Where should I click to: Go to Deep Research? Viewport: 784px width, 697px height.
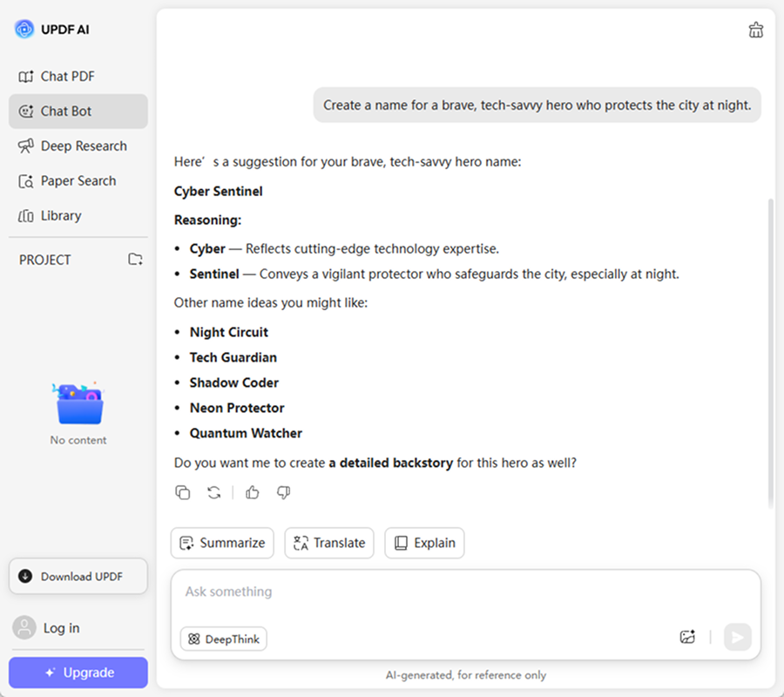pyautogui.click(x=83, y=146)
